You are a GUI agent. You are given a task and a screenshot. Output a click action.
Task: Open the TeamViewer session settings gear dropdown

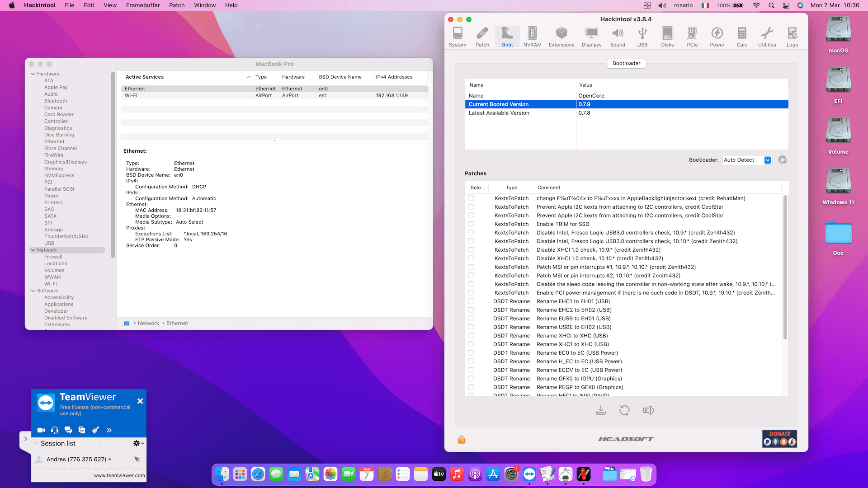(138, 443)
